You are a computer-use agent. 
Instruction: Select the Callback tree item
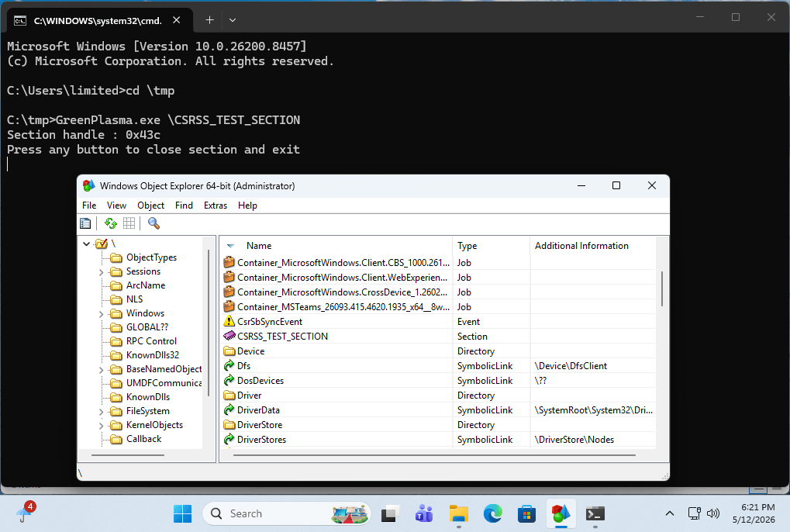[x=143, y=439]
